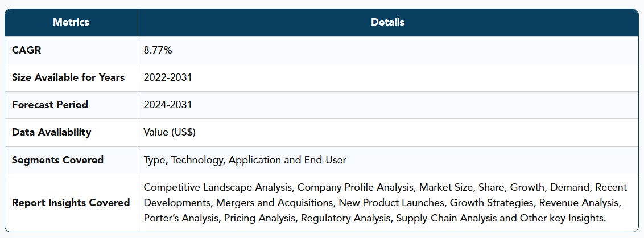Select the Report Insights Covered label
The height and width of the screenshot is (238, 644).
tap(71, 203)
